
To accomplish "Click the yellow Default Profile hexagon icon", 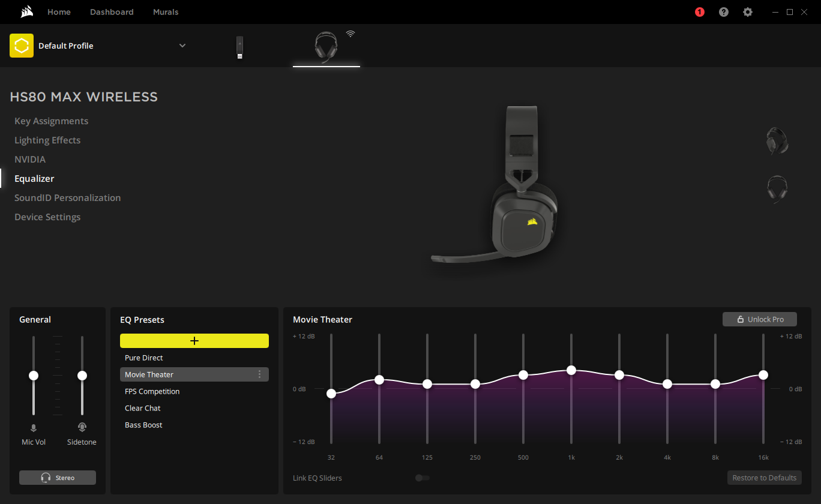I will click(x=22, y=46).
